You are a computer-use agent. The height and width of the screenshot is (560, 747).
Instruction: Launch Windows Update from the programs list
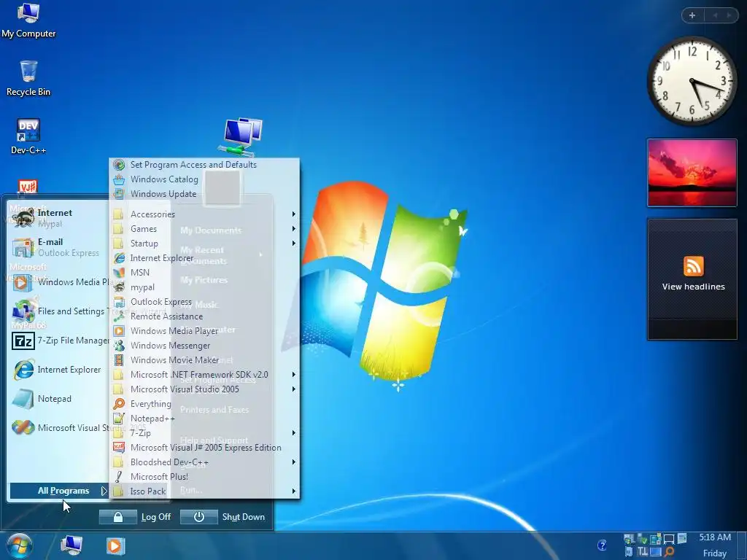tap(204, 194)
